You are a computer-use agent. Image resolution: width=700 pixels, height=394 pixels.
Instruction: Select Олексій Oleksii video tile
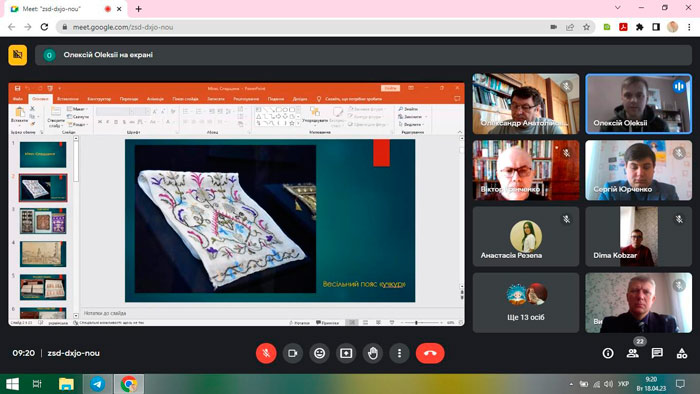click(x=638, y=104)
